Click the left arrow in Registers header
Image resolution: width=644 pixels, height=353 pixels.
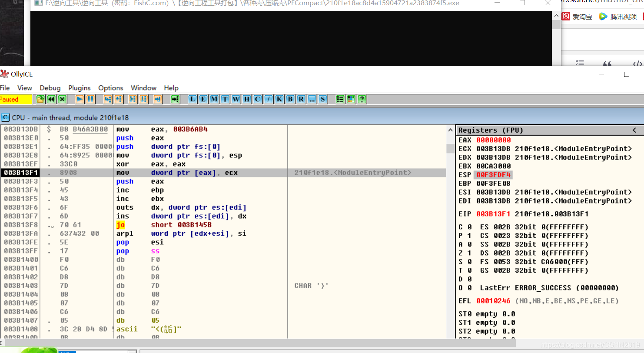(x=634, y=130)
